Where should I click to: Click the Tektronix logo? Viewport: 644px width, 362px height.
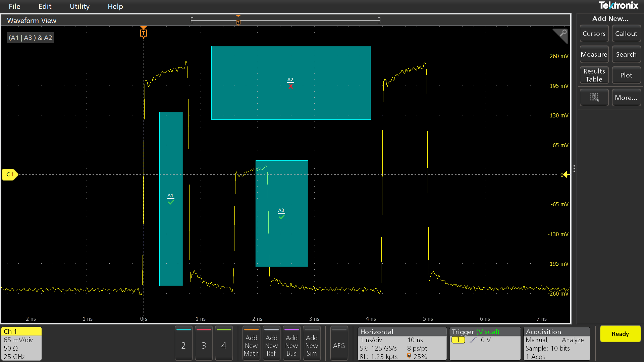[619, 5]
